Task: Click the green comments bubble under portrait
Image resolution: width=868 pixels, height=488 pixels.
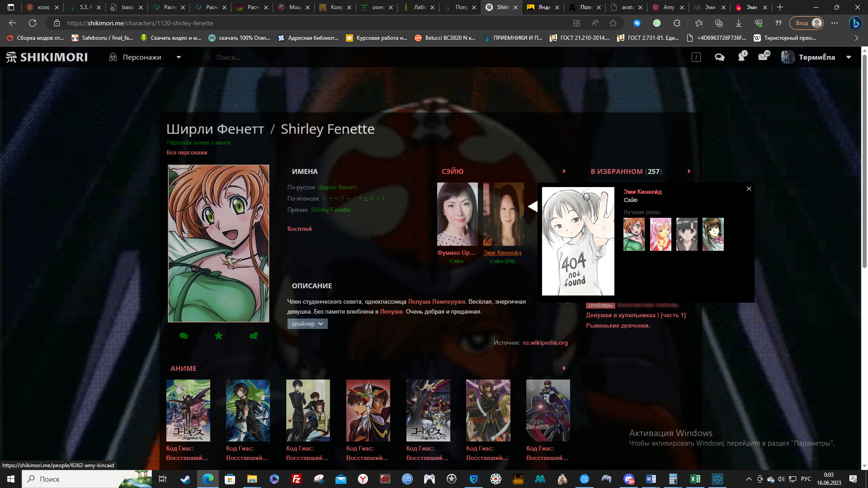Action: tap(184, 336)
